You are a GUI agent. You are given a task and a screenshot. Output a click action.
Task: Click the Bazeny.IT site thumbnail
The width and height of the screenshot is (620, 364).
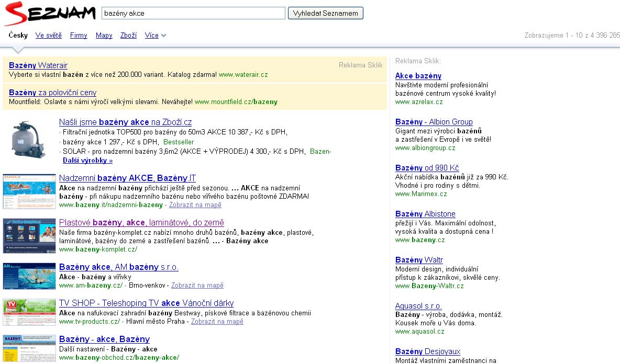coord(29,191)
